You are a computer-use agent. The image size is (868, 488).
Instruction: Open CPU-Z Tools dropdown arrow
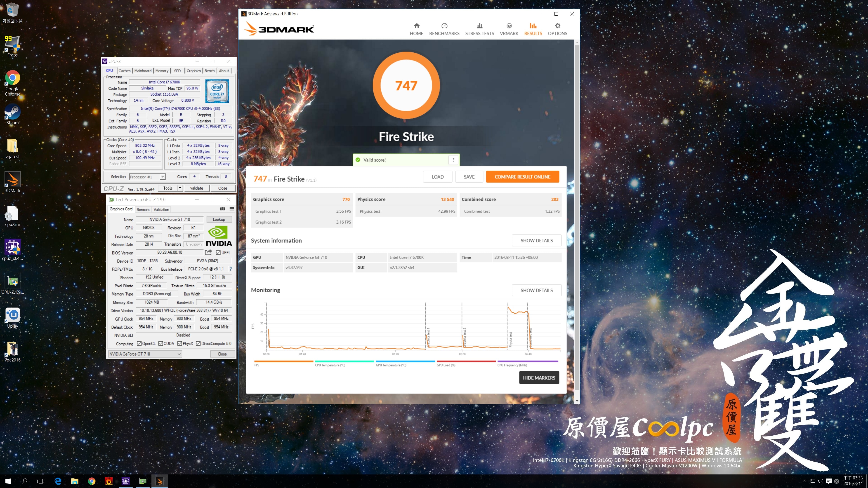coord(180,188)
